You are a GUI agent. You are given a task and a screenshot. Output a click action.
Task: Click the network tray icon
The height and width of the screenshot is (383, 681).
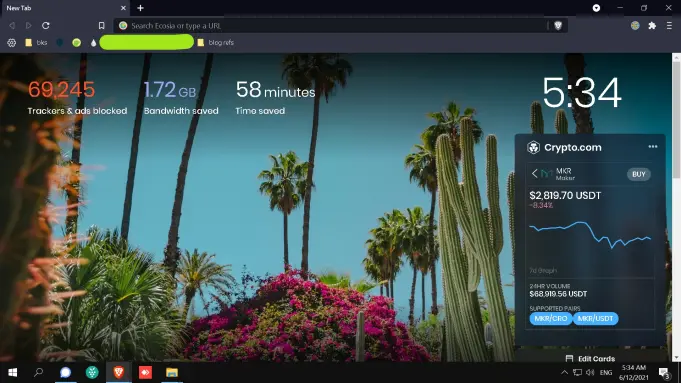[x=577, y=373]
